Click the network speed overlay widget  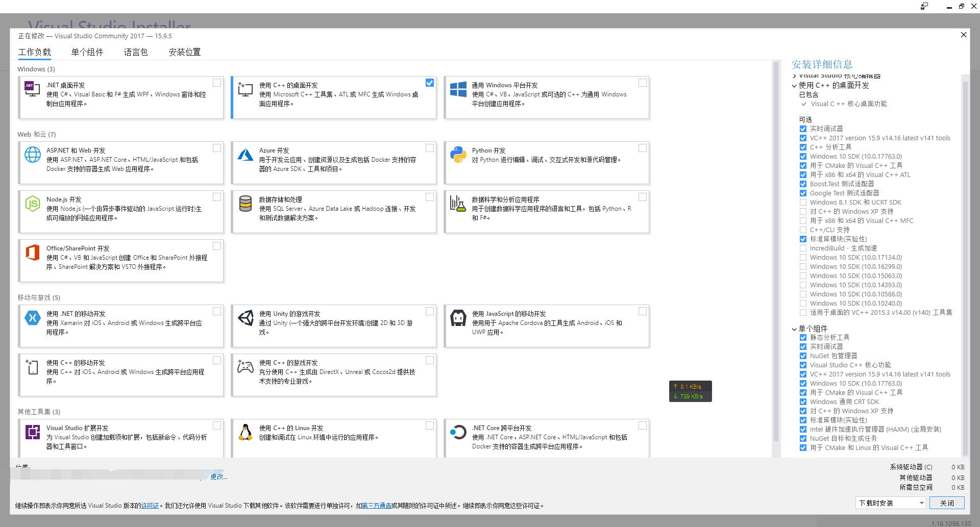click(x=690, y=391)
